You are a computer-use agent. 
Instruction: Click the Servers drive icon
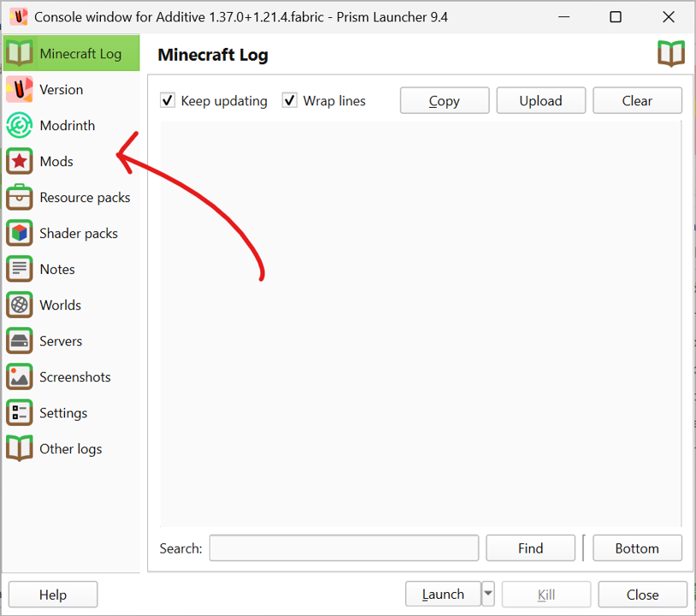[x=19, y=341]
